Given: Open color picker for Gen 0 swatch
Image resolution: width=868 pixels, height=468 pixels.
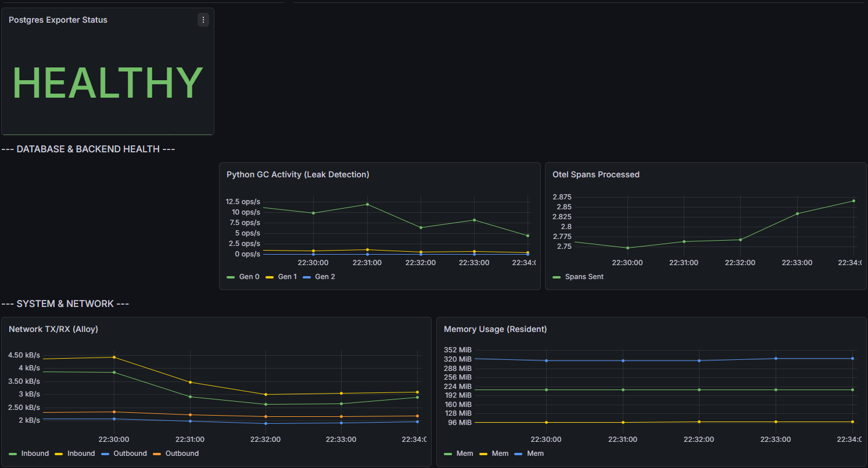Looking at the screenshot, I should pos(231,277).
